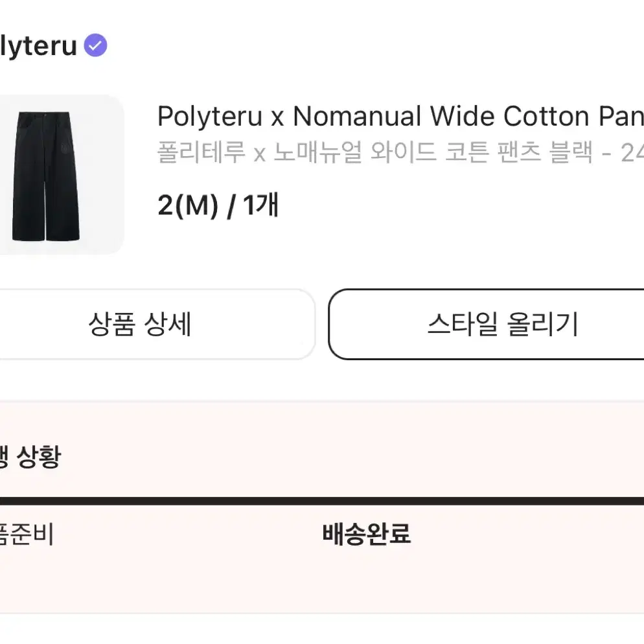The image size is (644, 644).
Task: Tap the waistband area of the pants photo
Action: point(44,115)
